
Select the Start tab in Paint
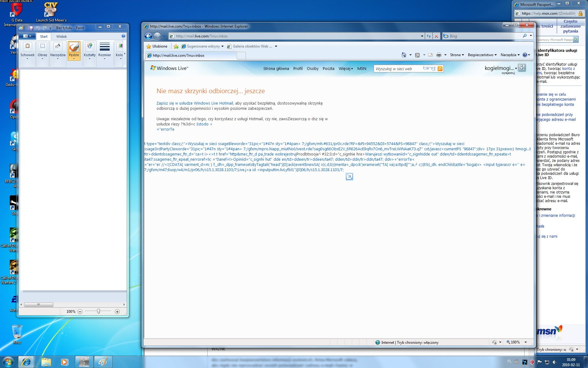tap(44, 36)
